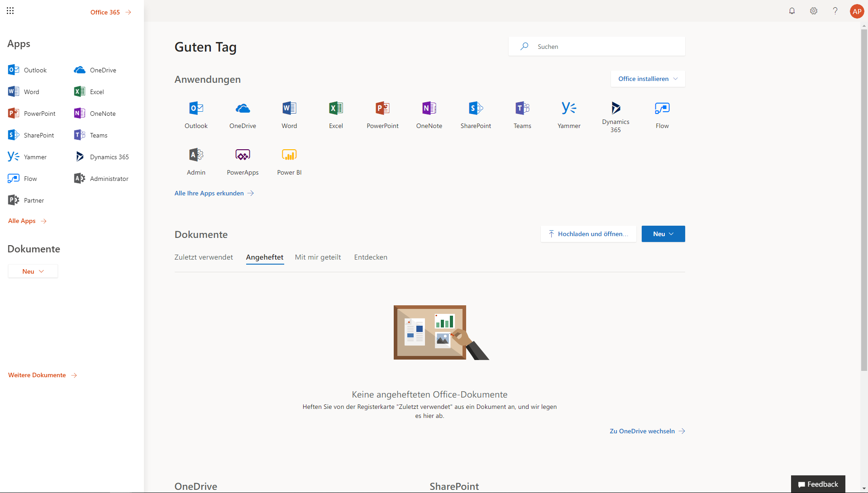This screenshot has height=493, width=868.
Task: Open SharePoint in Anwendungen grid
Action: (x=476, y=115)
